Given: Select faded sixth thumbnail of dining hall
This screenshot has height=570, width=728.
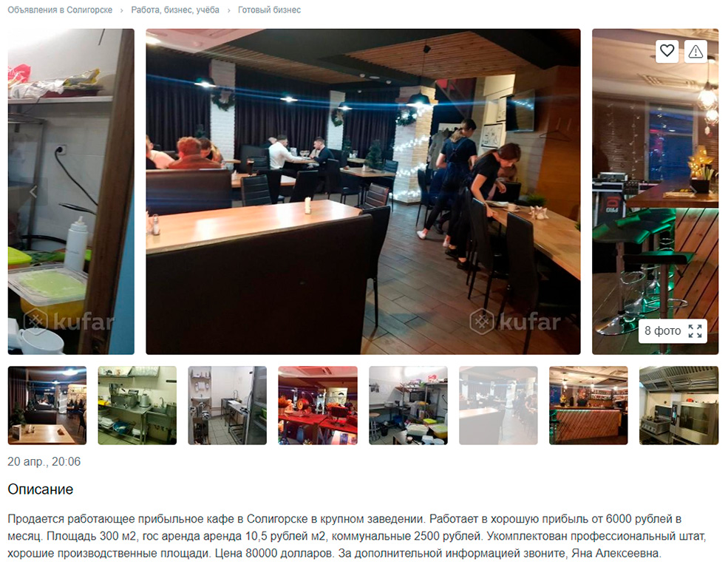Looking at the screenshot, I should (x=499, y=406).
